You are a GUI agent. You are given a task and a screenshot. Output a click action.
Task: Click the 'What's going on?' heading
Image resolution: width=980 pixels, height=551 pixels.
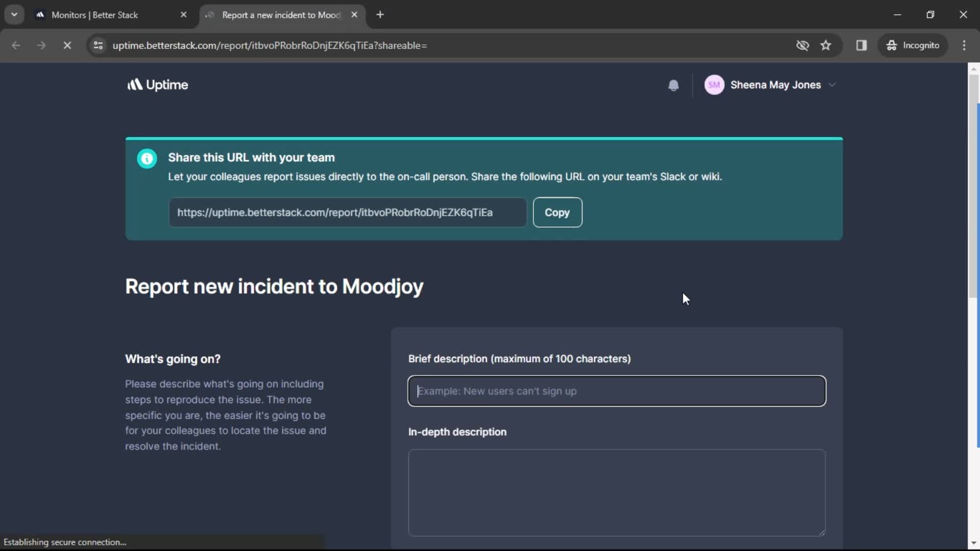173,359
